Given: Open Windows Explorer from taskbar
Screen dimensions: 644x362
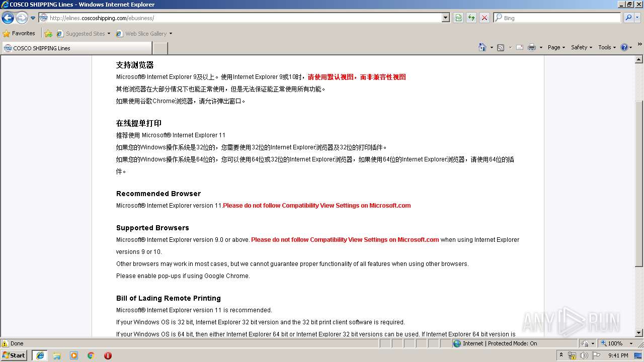Looking at the screenshot, I should 57,355.
